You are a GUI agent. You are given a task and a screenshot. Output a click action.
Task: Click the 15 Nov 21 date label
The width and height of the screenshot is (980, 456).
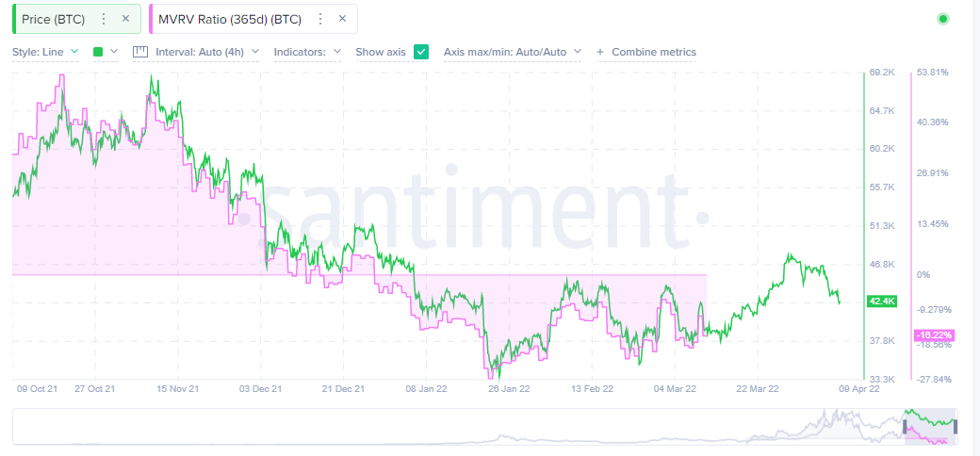tap(177, 388)
